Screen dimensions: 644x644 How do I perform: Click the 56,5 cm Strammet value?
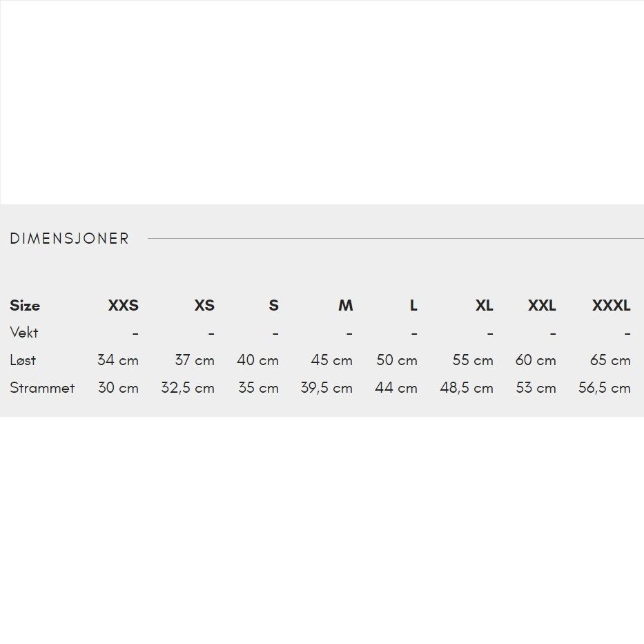pyautogui.click(x=605, y=388)
